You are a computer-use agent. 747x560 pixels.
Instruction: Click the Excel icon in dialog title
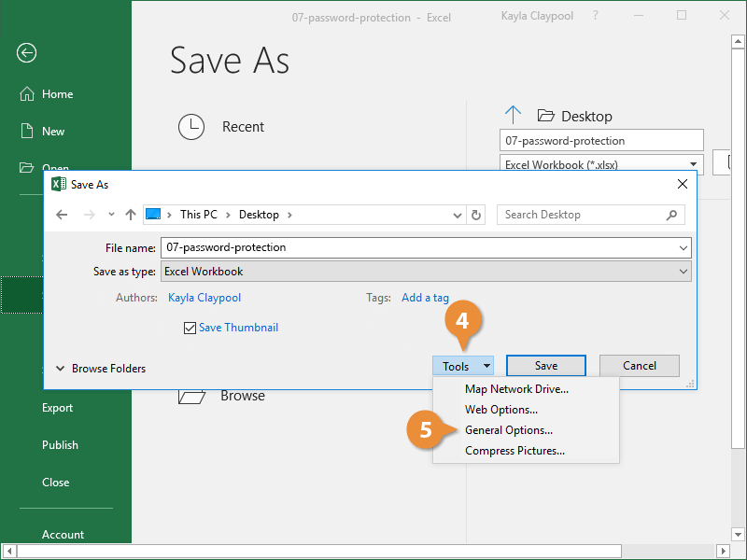pyautogui.click(x=59, y=184)
